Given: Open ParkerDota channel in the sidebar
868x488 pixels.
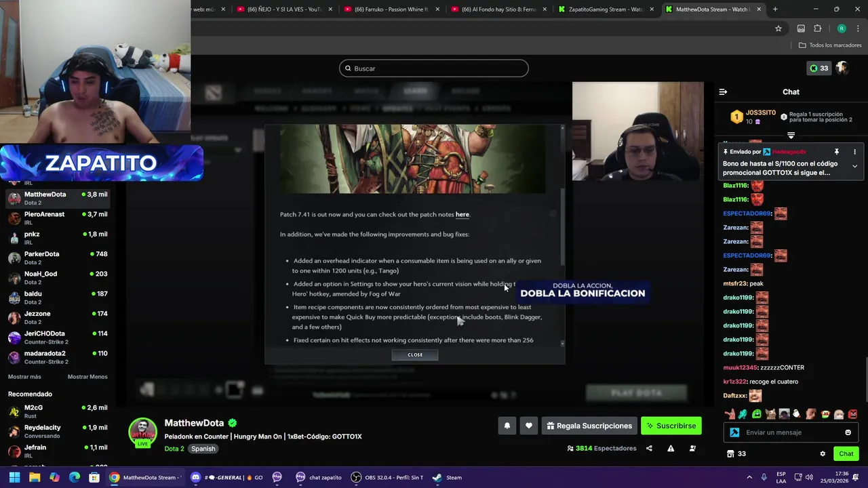Looking at the screenshot, I should 58,258.
